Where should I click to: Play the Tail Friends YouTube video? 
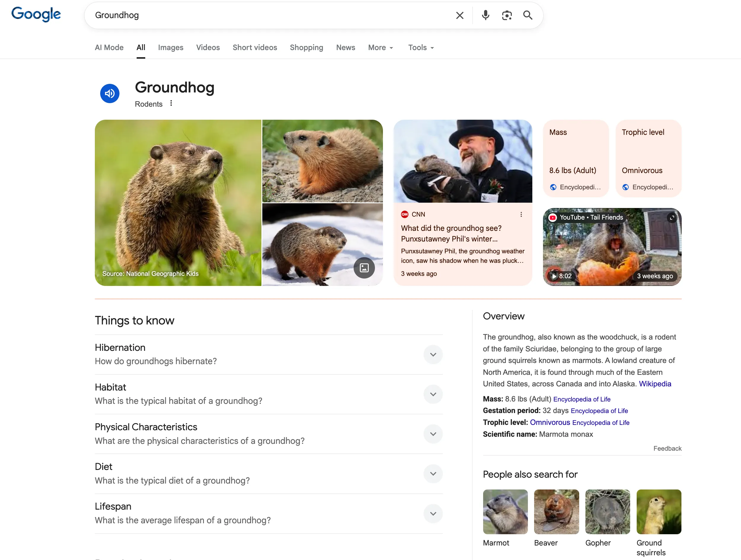click(x=554, y=276)
